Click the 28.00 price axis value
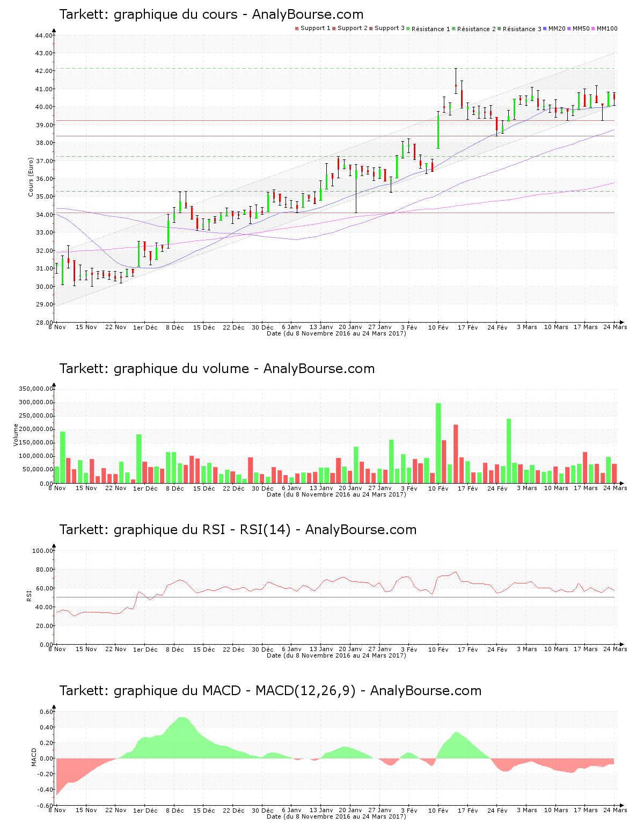644x832 pixels. coord(44,323)
